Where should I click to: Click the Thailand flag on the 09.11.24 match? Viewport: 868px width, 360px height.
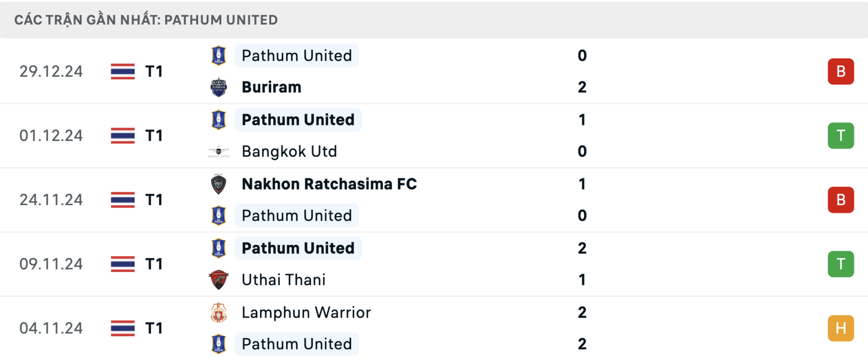pyautogui.click(x=123, y=264)
